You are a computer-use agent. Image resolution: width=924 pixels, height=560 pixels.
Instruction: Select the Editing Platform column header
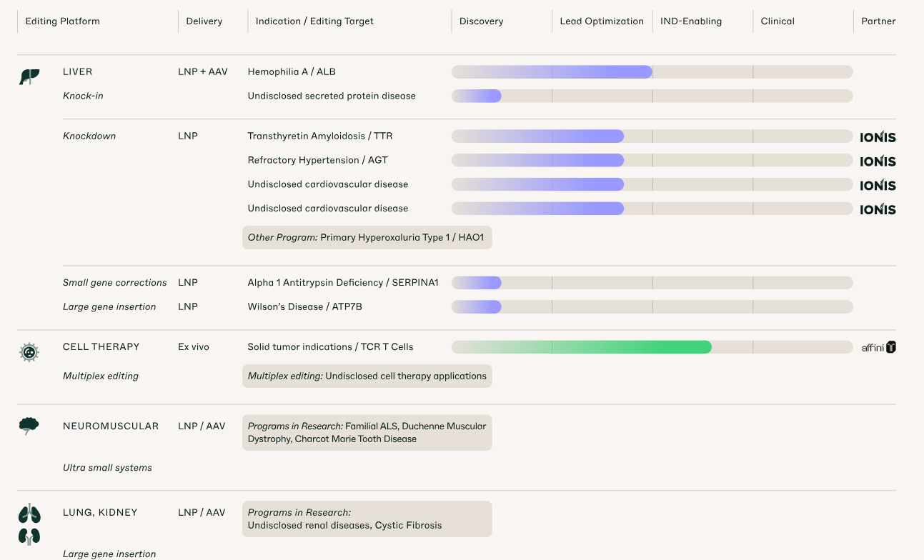(x=62, y=21)
